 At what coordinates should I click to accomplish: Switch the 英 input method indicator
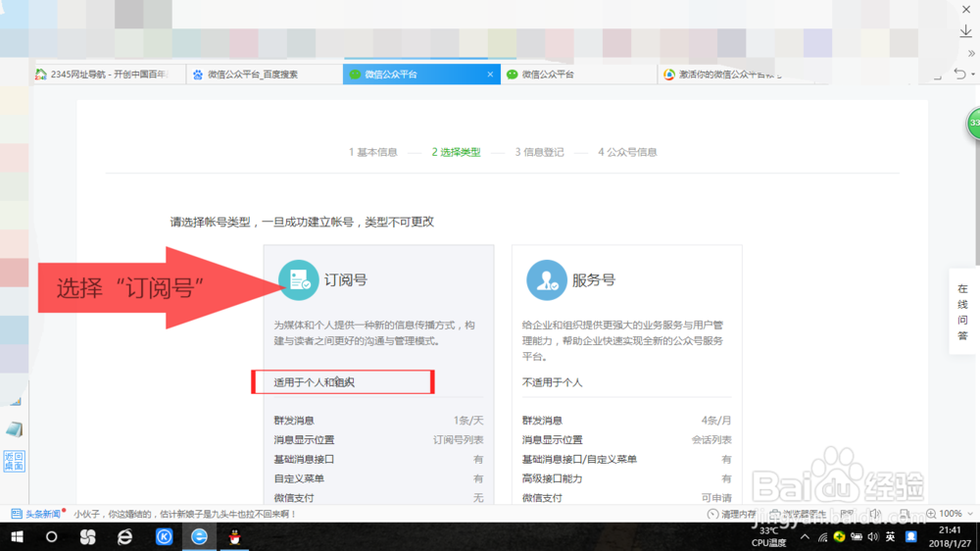(x=890, y=536)
